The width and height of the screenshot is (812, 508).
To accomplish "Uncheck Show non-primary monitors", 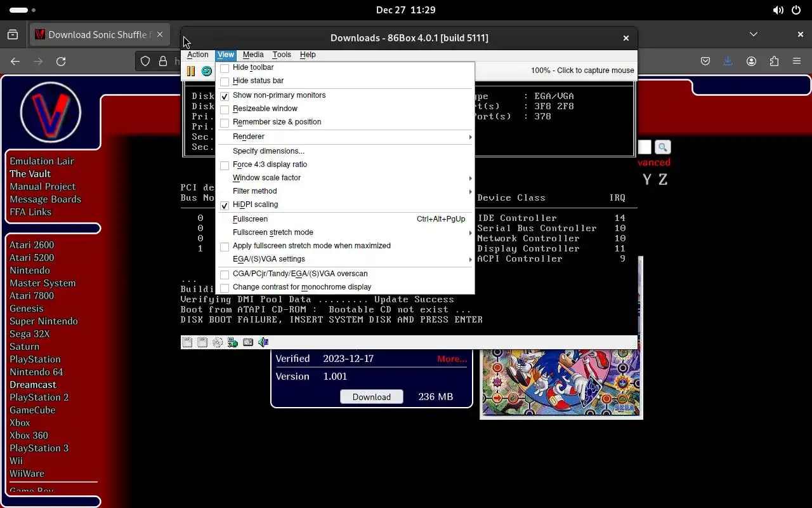I will pyautogui.click(x=225, y=96).
